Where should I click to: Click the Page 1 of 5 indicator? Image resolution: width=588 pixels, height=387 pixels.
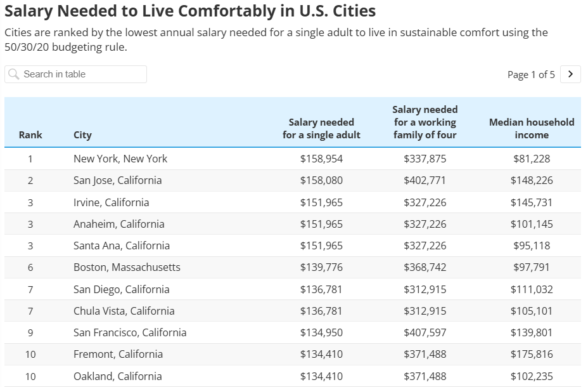tap(531, 75)
